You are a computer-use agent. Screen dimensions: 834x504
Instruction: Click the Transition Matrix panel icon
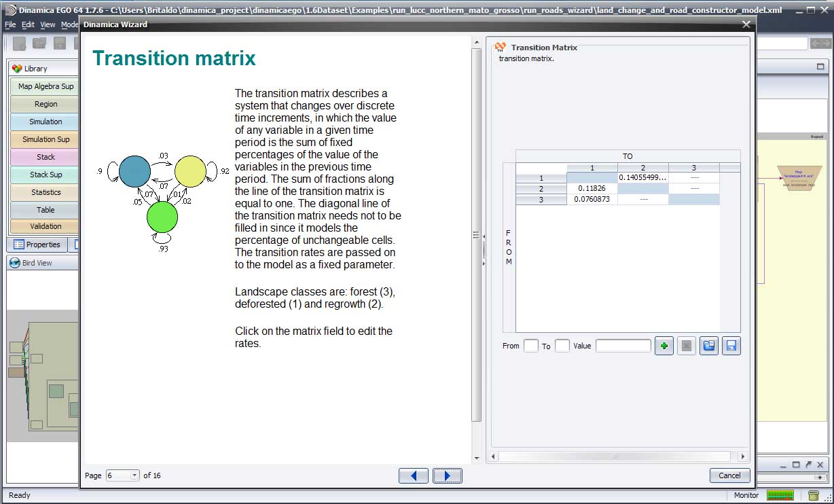tap(501, 47)
